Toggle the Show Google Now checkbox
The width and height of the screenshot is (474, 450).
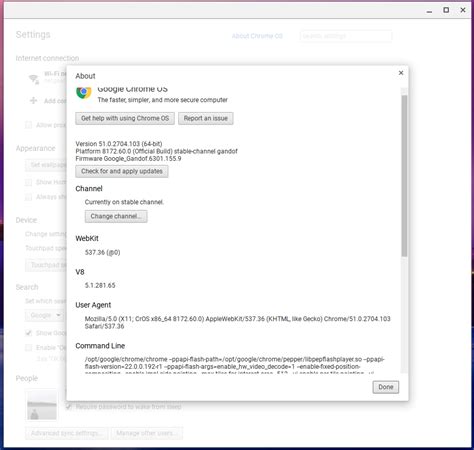pyautogui.click(x=29, y=333)
